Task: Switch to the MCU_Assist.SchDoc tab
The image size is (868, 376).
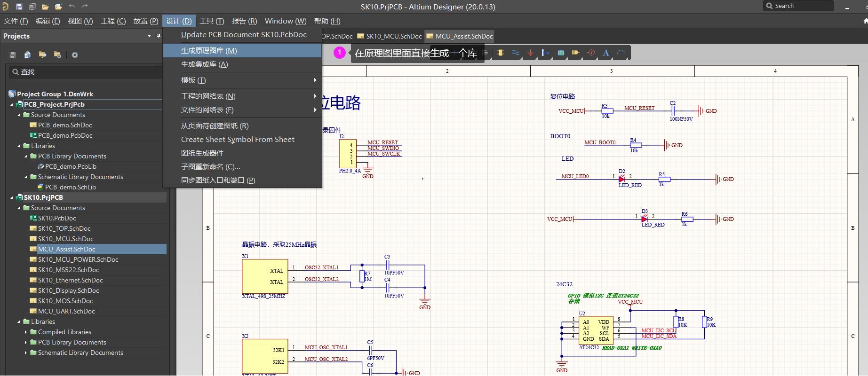Action: tap(460, 36)
